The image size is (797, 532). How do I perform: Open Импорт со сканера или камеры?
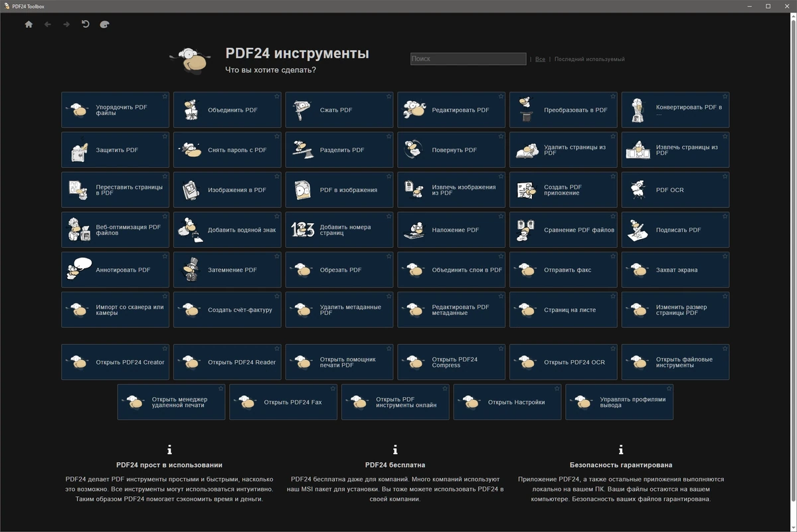116,310
